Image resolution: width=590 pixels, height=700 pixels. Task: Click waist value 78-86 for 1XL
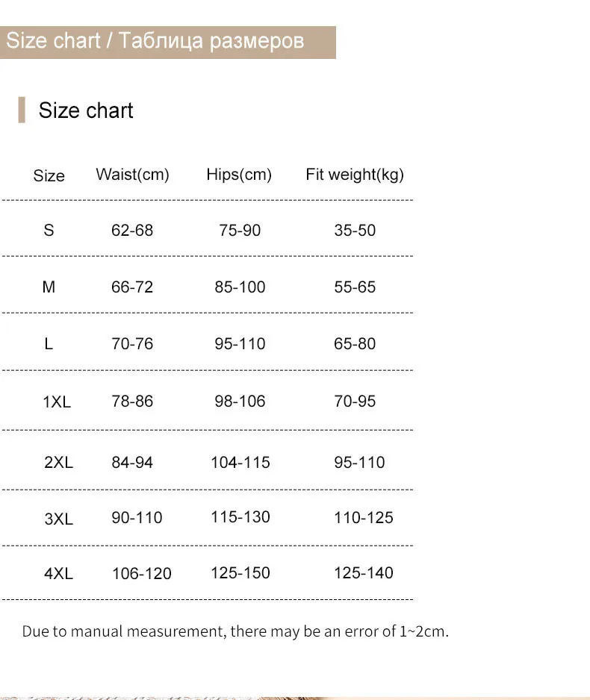coord(132,401)
